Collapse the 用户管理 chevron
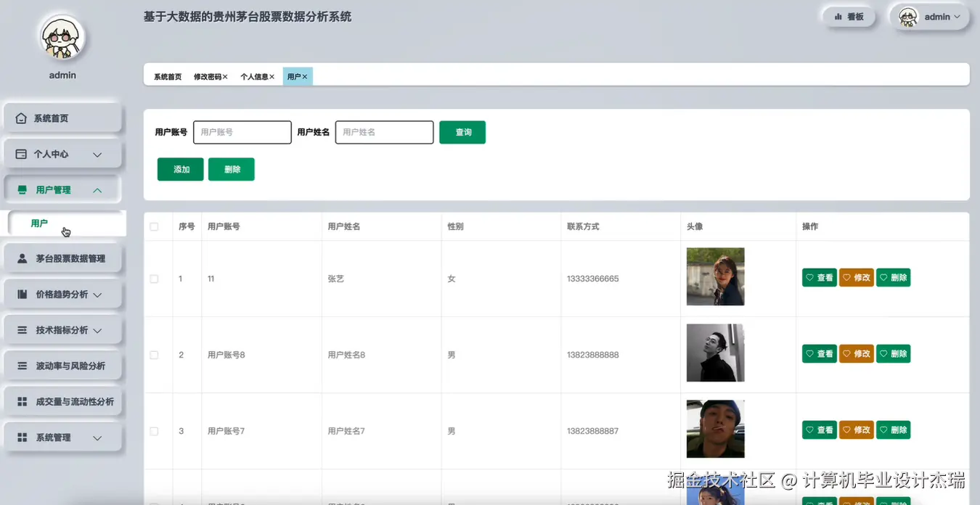This screenshot has height=505, width=980. pos(97,190)
